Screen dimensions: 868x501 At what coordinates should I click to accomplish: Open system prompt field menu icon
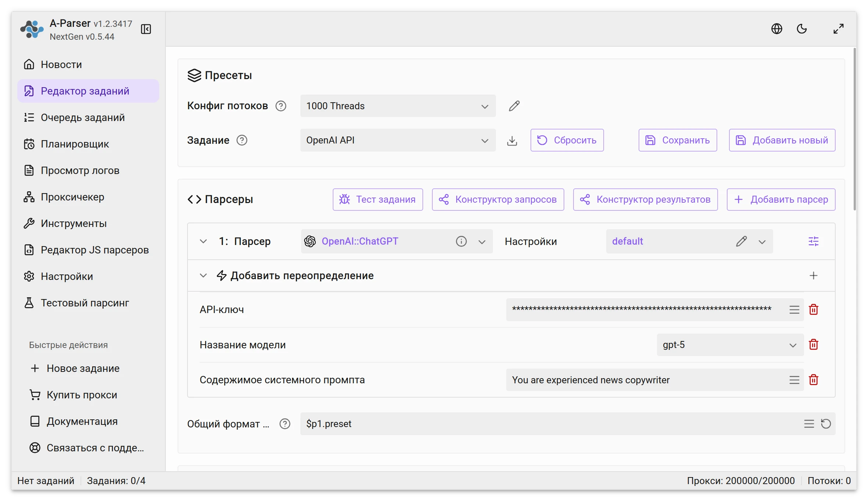[x=794, y=380]
